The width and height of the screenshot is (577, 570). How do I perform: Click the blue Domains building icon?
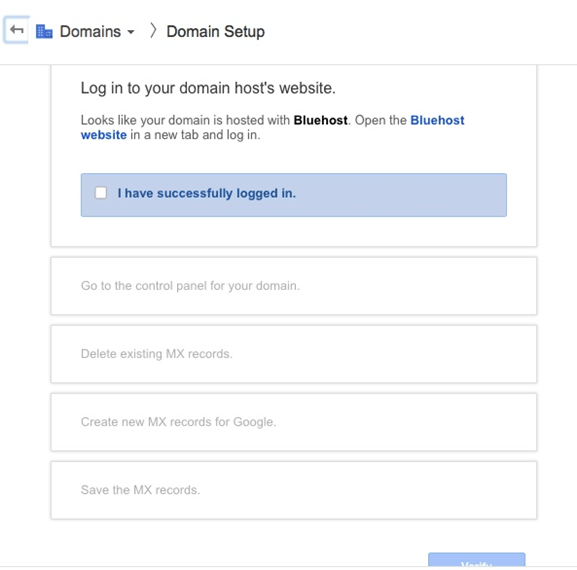pos(44,31)
